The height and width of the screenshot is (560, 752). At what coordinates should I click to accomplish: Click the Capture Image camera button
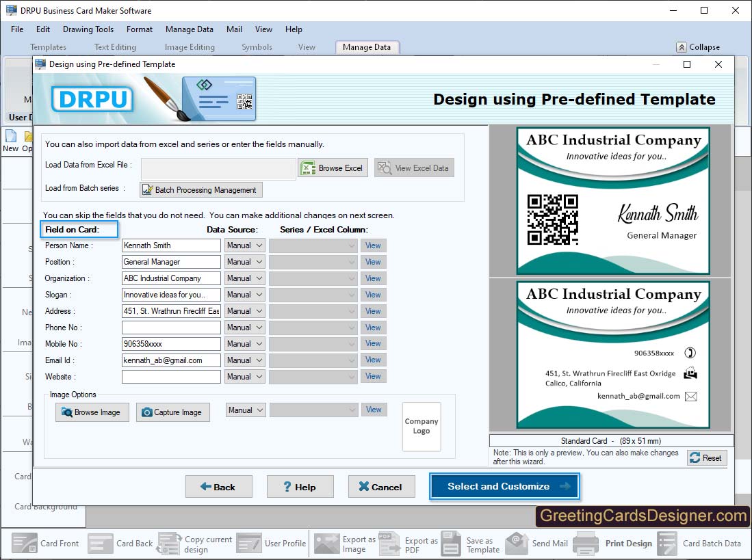pyautogui.click(x=172, y=412)
